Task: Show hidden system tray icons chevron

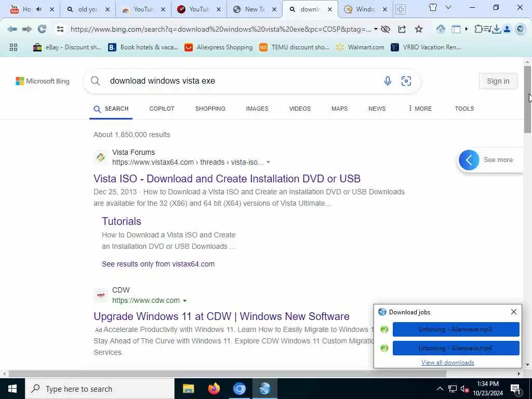Action: (x=440, y=389)
